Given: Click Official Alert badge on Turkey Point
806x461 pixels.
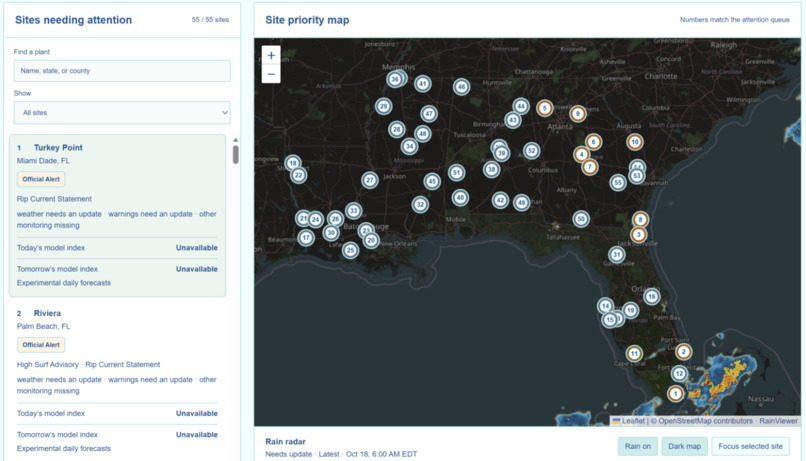Looking at the screenshot, I should (41, 179).
